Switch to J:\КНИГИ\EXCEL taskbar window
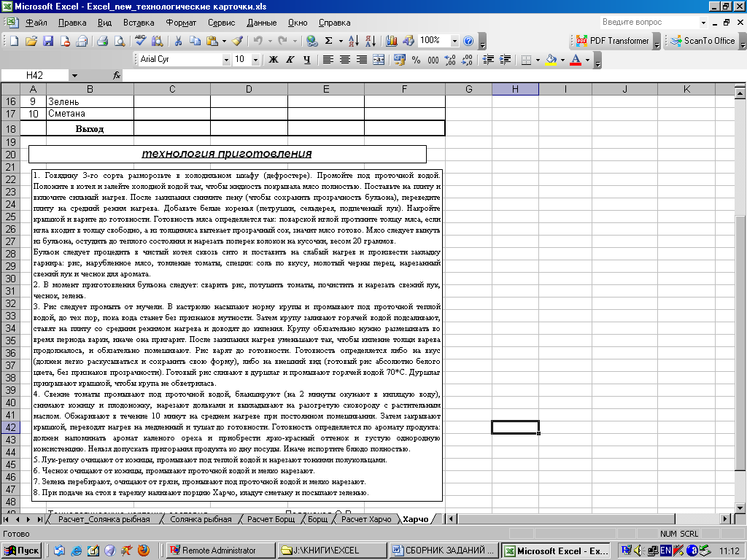The height and width of the screenshot is (560, 747). [x=332, y=551]
